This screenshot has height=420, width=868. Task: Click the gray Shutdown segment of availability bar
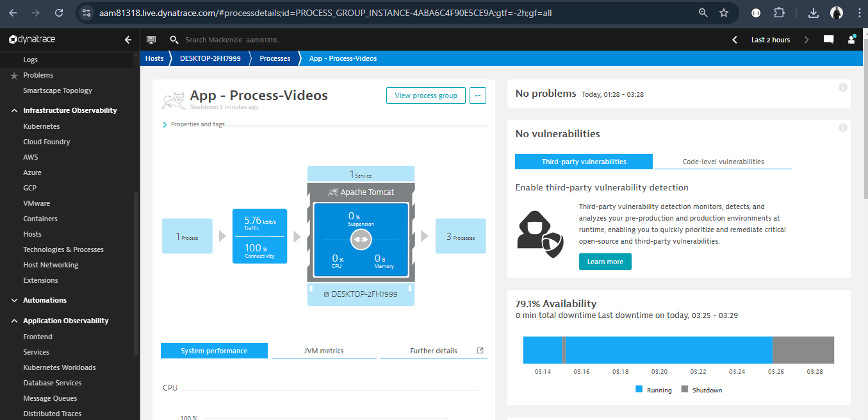(803, 350)
